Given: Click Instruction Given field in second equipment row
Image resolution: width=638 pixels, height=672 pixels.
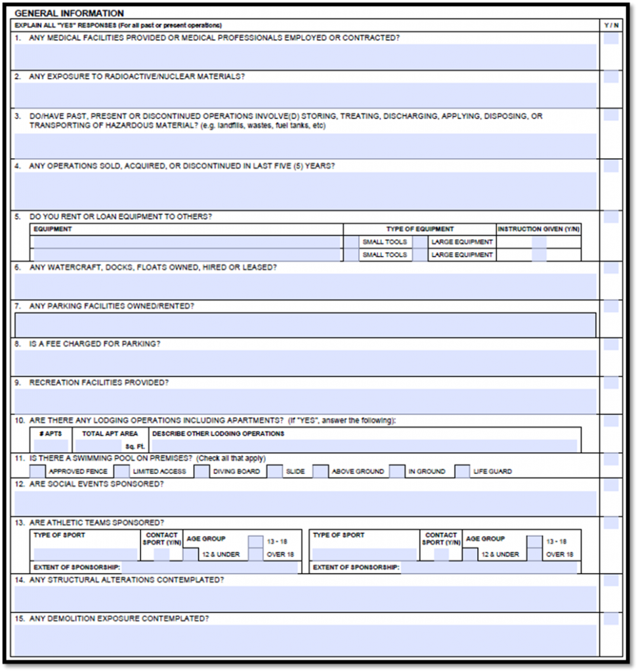Looking at the screenshot, I should point(539,255).
